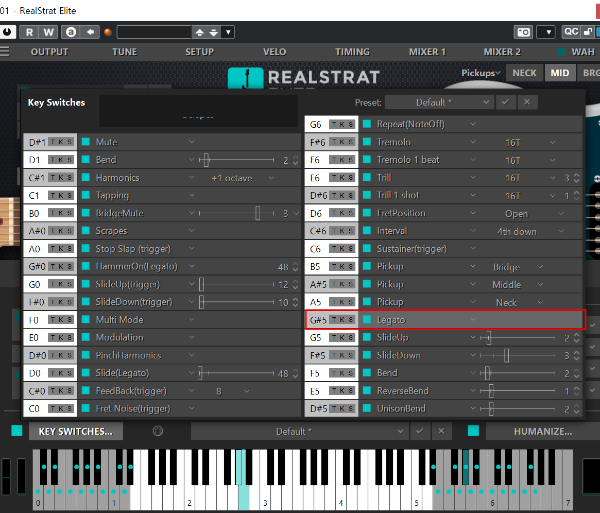
Task: Click the QC quick controls button
Action: tap(571, 32)
